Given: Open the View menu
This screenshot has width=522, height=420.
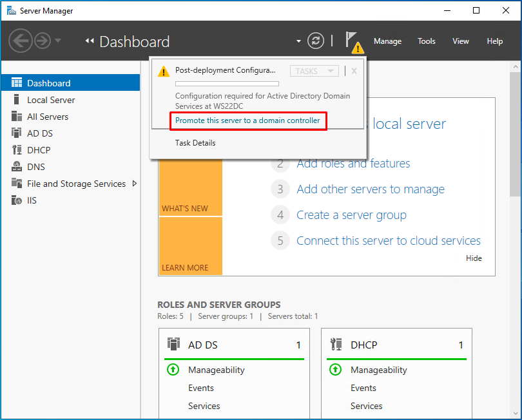Looking at the screenshot, I should tap(460, 41).
